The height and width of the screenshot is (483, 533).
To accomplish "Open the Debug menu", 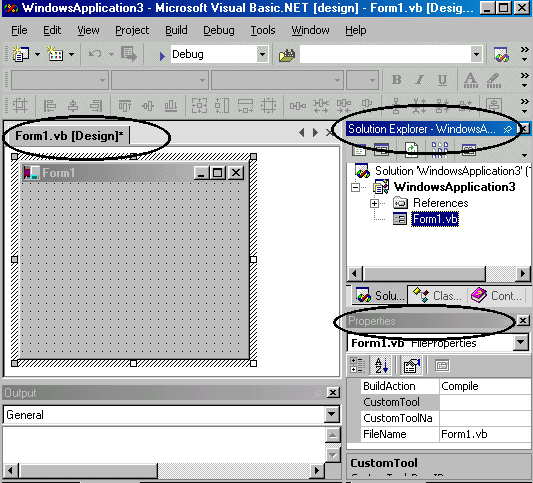I will click(x=219, y=30).
